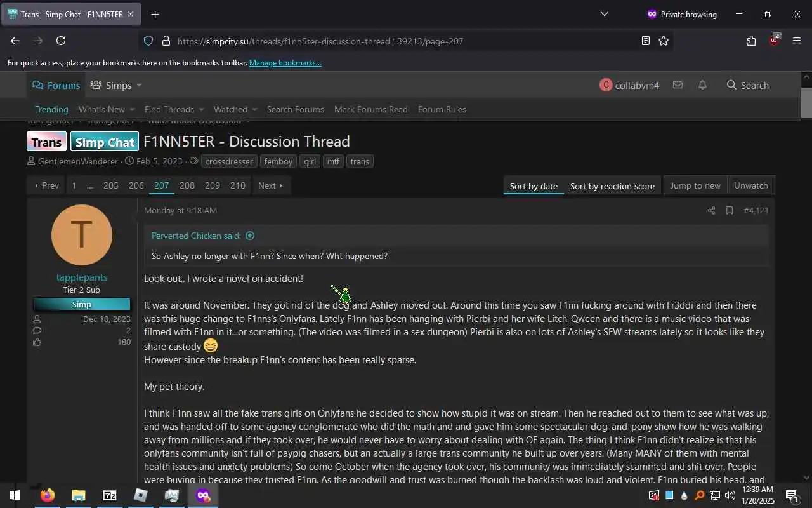Viewport: 812px width, 508px height.
Task: Jump to Perverted Chicken's quoted post
Action: (x=202, y=236)
